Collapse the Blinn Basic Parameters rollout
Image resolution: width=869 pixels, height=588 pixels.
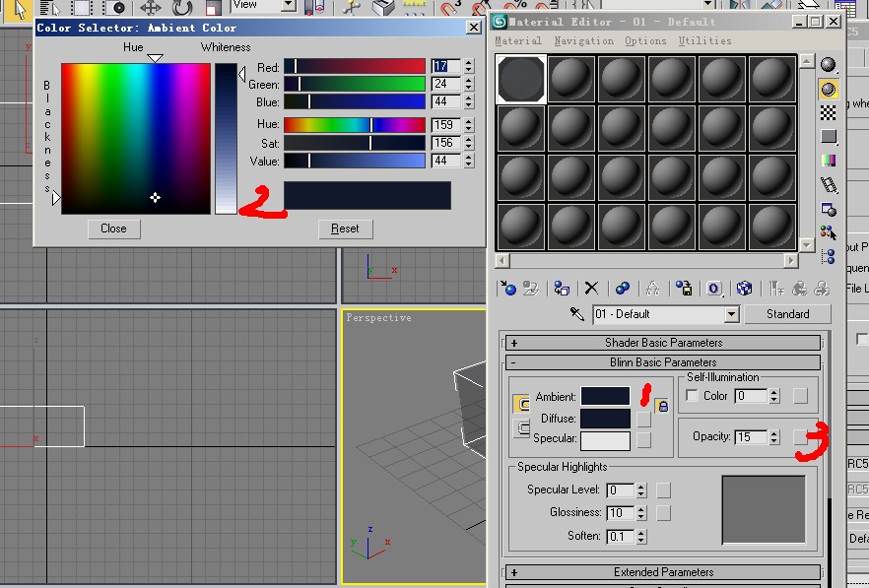[663, 362]
